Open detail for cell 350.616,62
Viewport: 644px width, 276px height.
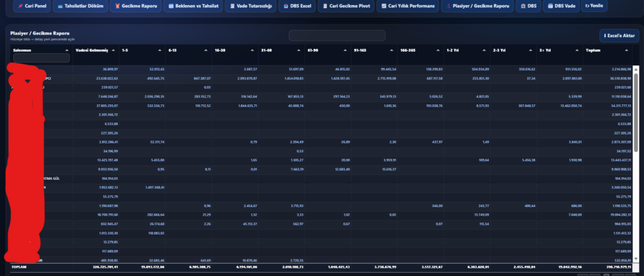coord(527,69)
